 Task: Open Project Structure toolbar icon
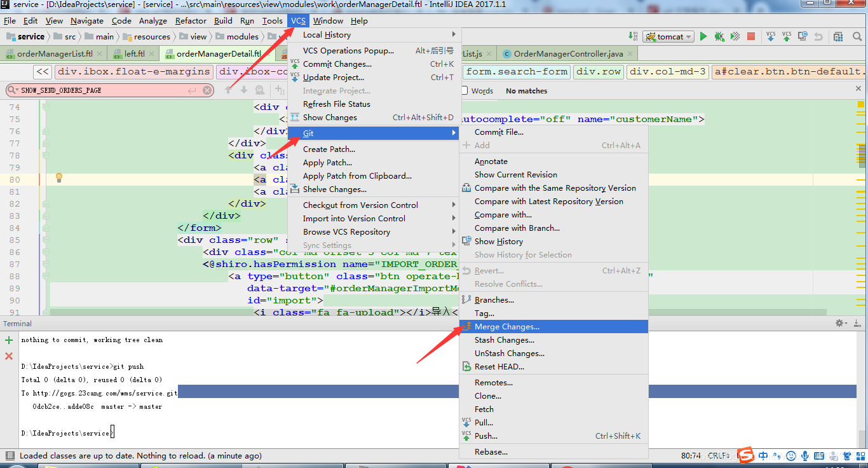pyautogui.click(x=839, y=37)
